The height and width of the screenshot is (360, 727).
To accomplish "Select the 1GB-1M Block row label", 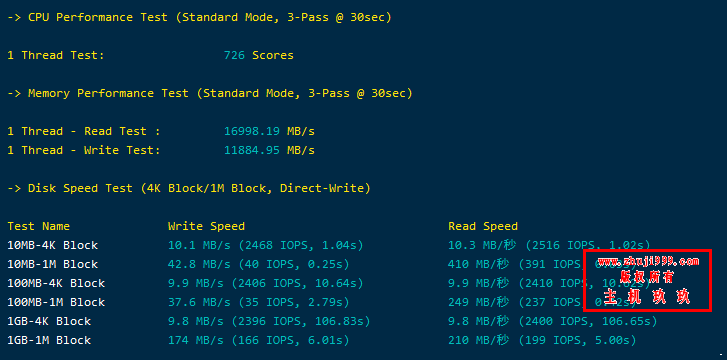I will coord(49,340).
